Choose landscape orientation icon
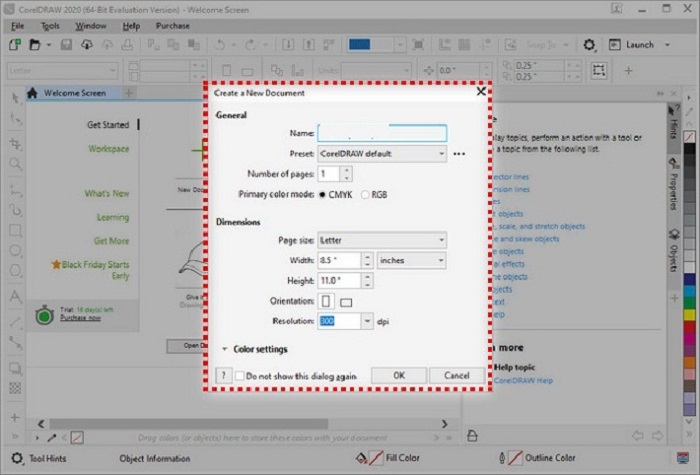The image size is (700, 475). 346,303
